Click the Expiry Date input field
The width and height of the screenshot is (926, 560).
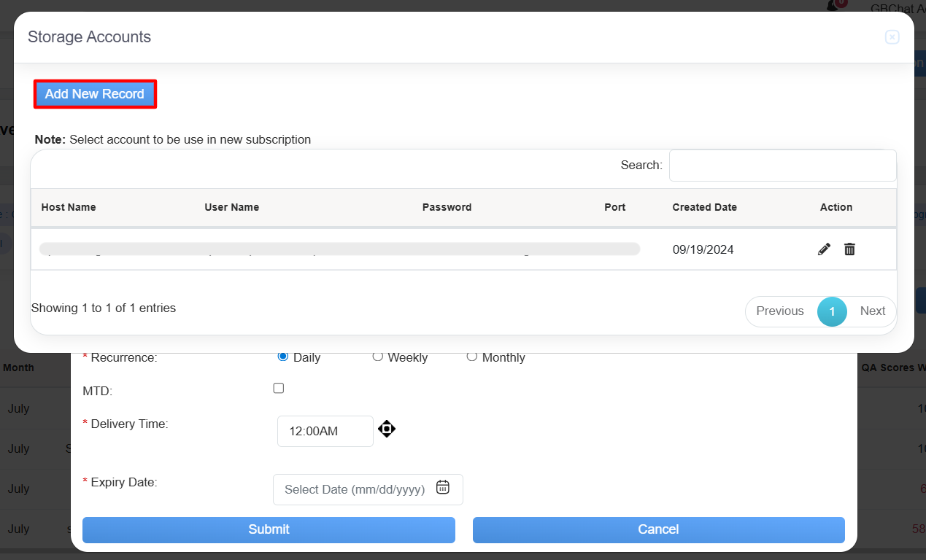[x=355, y=489]
